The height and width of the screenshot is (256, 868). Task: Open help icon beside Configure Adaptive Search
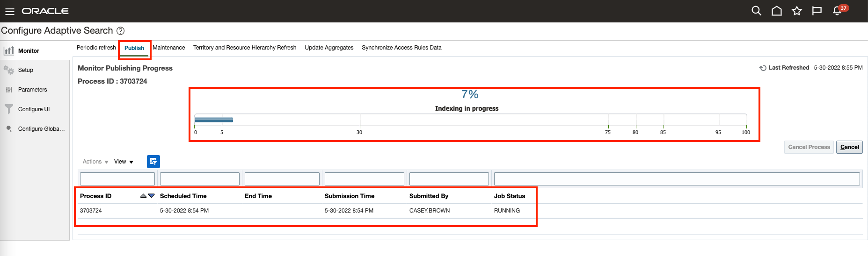coord(120,31)
